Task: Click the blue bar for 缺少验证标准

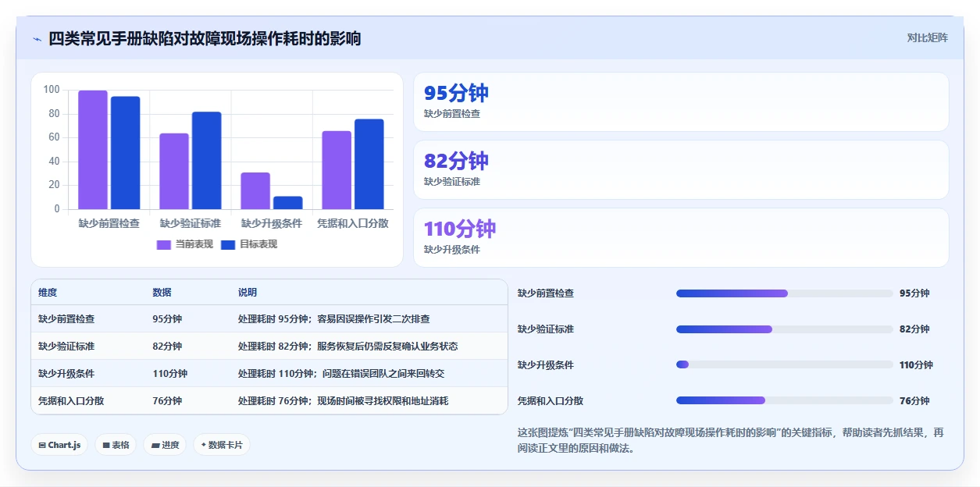Action: click(207, 161)
